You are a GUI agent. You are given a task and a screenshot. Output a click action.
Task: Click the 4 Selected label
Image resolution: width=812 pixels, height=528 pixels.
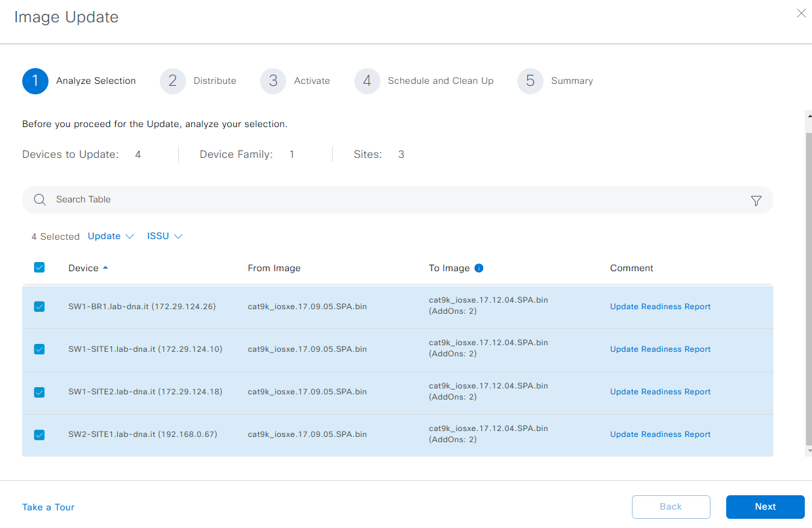pyautogui.click(x=56, y=236)
